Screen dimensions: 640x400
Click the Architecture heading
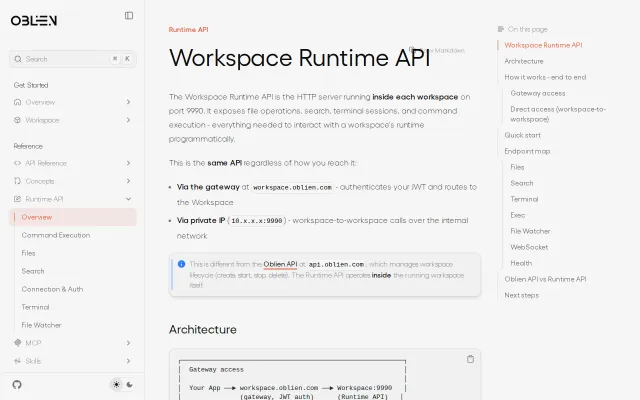(x=203, y=329)
